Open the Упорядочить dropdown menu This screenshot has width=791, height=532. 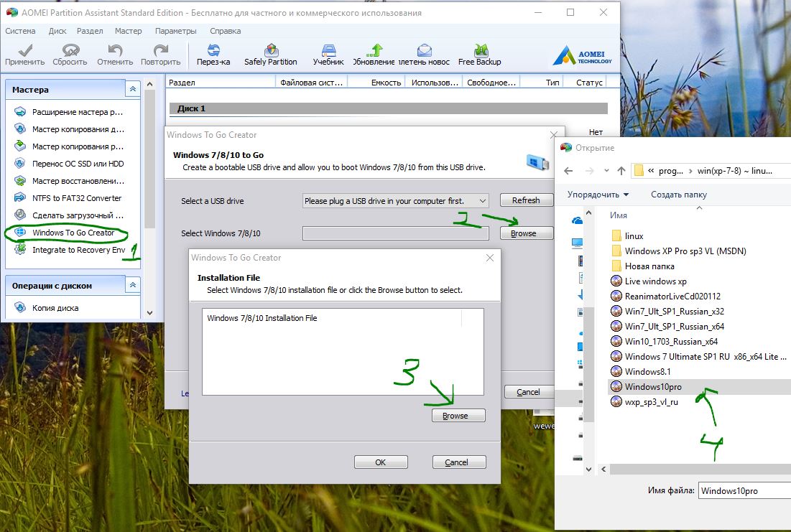[598, 194]
